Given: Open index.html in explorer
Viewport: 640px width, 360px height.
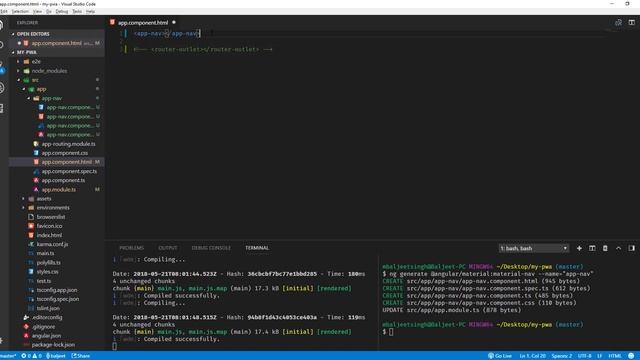Looking at the screenshot, I should pyautogui.click(x=49, y=235).
